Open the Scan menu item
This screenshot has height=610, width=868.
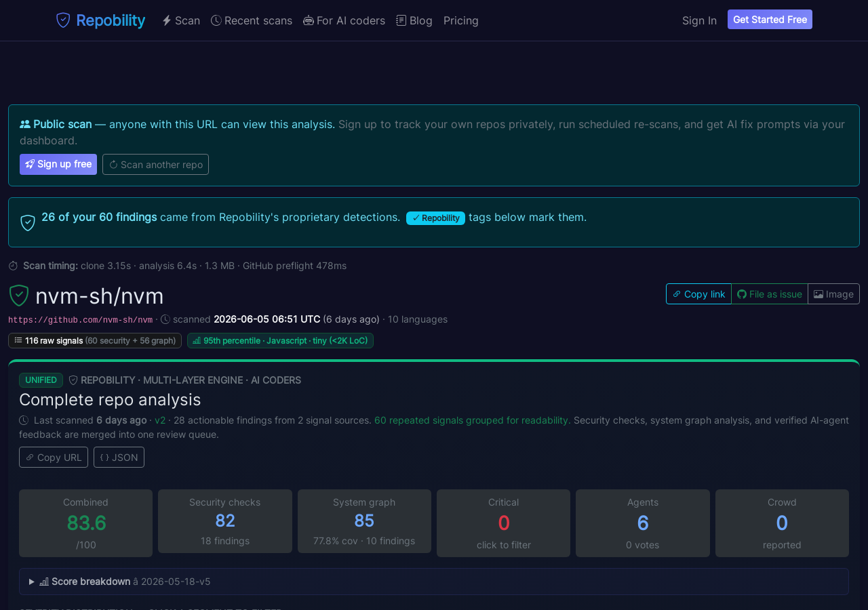[180, 20]
